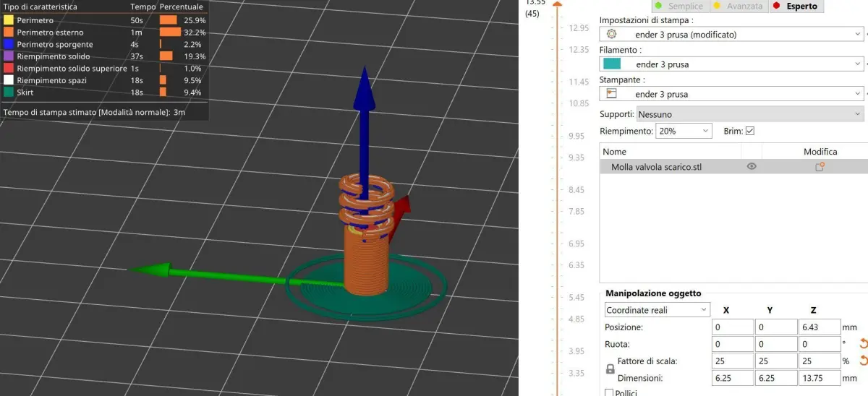The width and height of the screenshot is (868, 396).
Task: Open the Impostazioni di stampa preset dropdown
Action: click(731, 34)
